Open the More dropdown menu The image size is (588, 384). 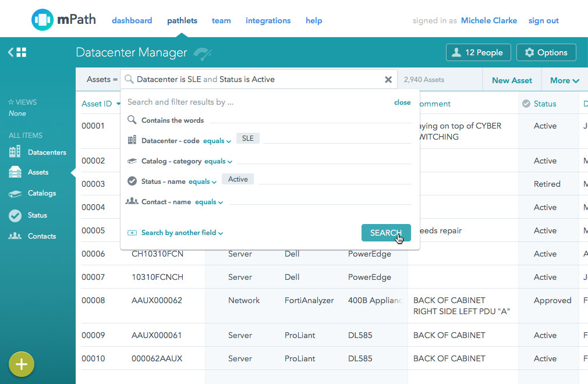564,80
